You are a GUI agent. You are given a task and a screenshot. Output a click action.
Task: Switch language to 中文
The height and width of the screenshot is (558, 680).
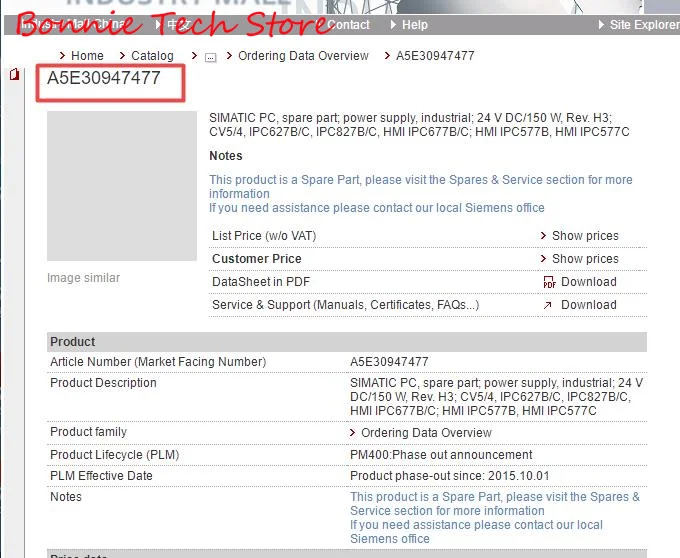(x=179, y=25)
